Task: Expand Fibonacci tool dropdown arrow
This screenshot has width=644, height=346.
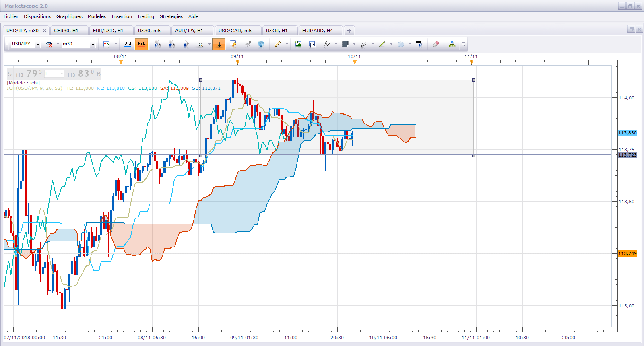Action: tap(354, 44)
